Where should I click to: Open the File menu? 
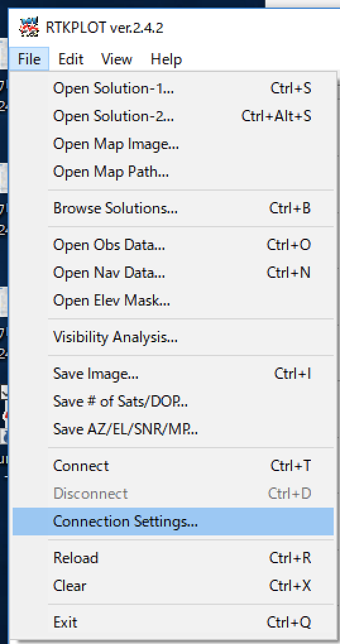[29, 59]
